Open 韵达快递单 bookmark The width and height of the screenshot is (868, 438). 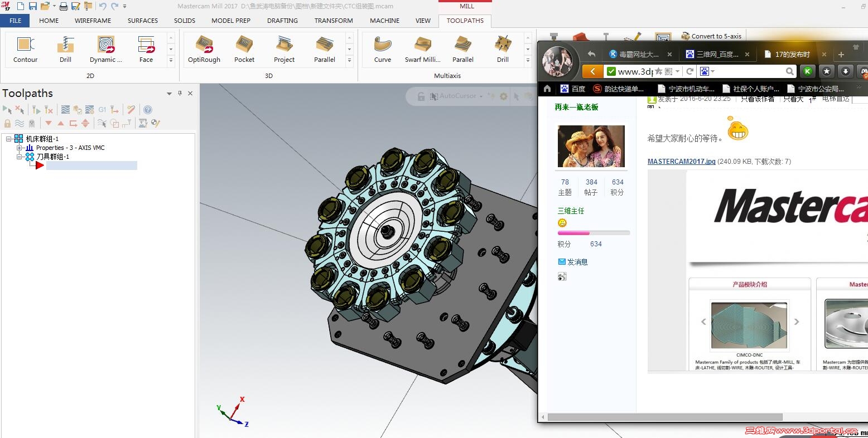tap(619, 89)
